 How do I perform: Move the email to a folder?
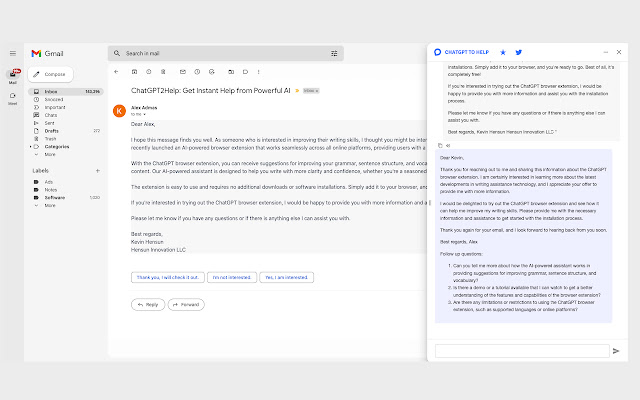coord(231,72)
